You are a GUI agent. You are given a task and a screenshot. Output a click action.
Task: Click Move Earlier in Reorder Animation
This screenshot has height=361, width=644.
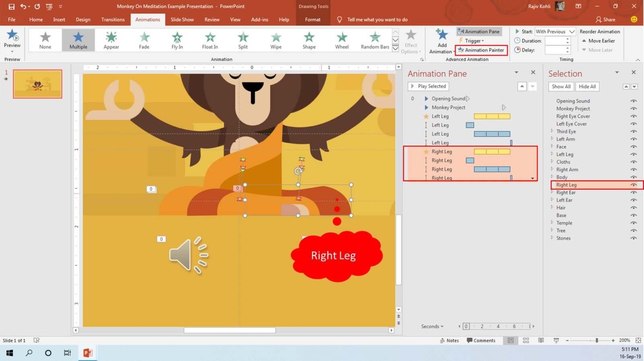click(x=598, y=41)
